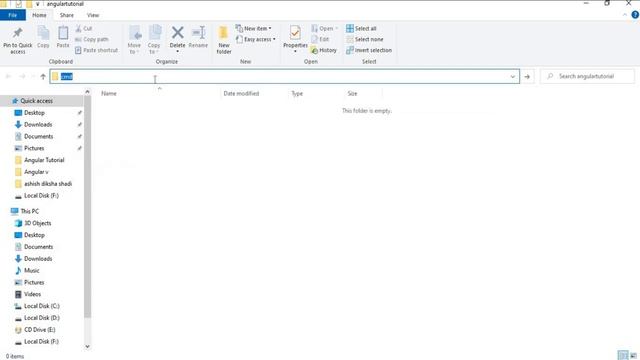640x360 pixels.
Task: Click the address bar input field
Action: 284,76
